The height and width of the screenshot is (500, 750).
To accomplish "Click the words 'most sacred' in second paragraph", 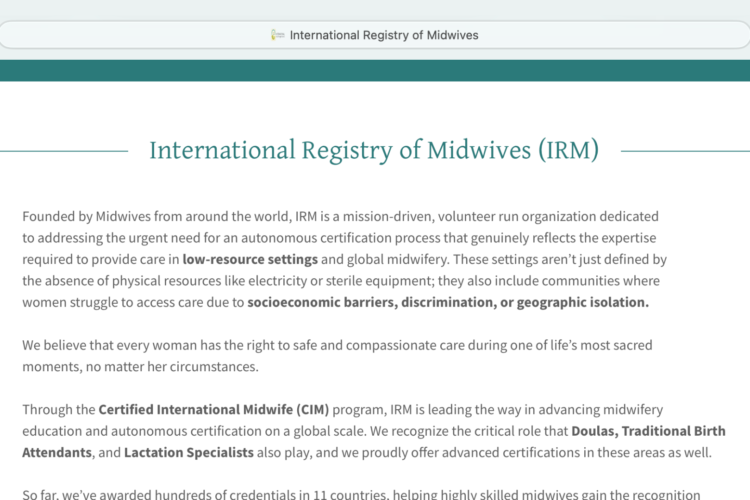I will click(x=614, y=345).
